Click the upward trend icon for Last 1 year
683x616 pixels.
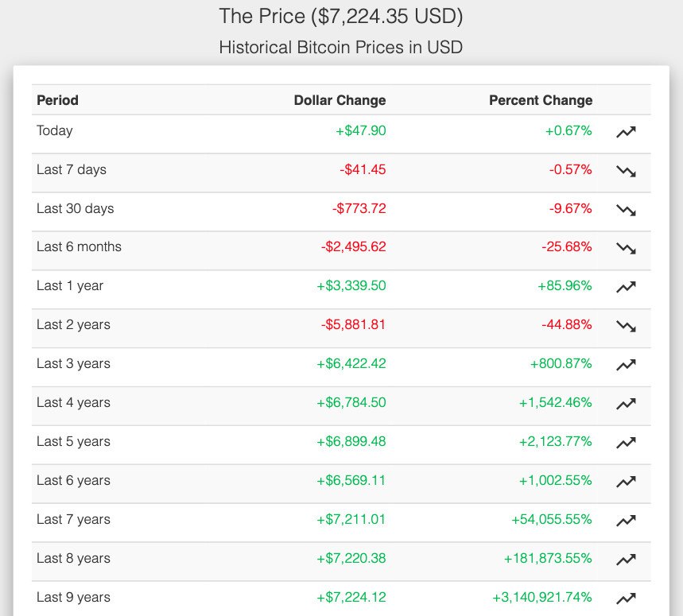pyautogui.click(x=626, y=287)
